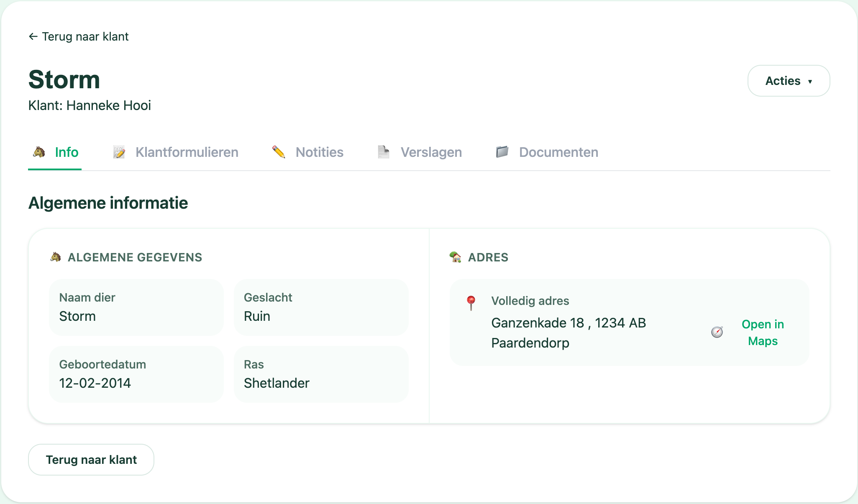The height and width of the screenshot is (504, 858).
Task: Click the Algemene informatie heading
Action: pos(108,203)
